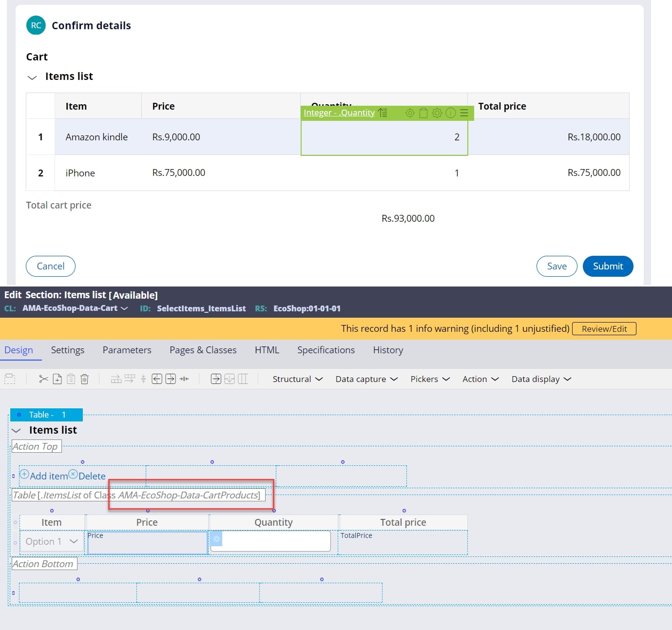Open the Specifications tab
The height and width of the screenshot is (630, 672).
326,350
